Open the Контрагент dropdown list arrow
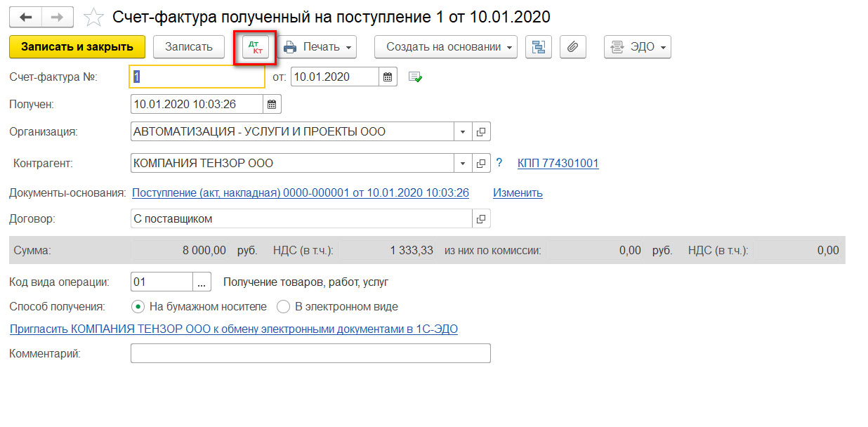The width and height of the screenshot is (868, 427). (x=463, y=163)
